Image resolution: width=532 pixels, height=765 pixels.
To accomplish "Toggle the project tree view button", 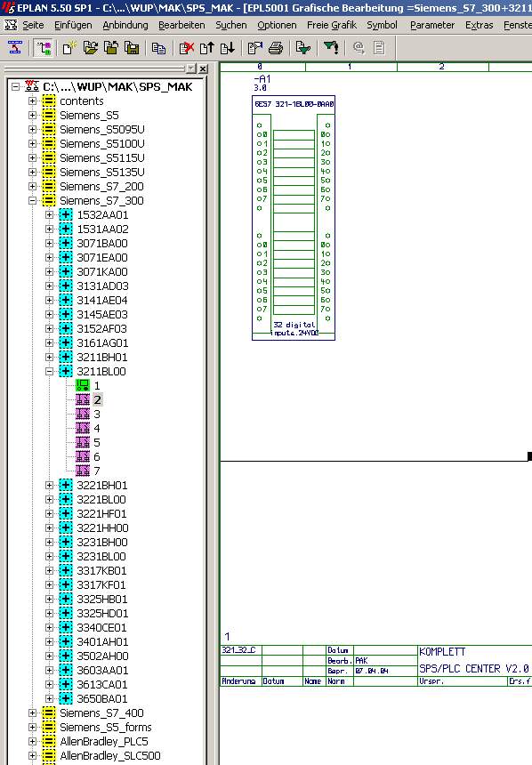I will (x=44, y=48).
